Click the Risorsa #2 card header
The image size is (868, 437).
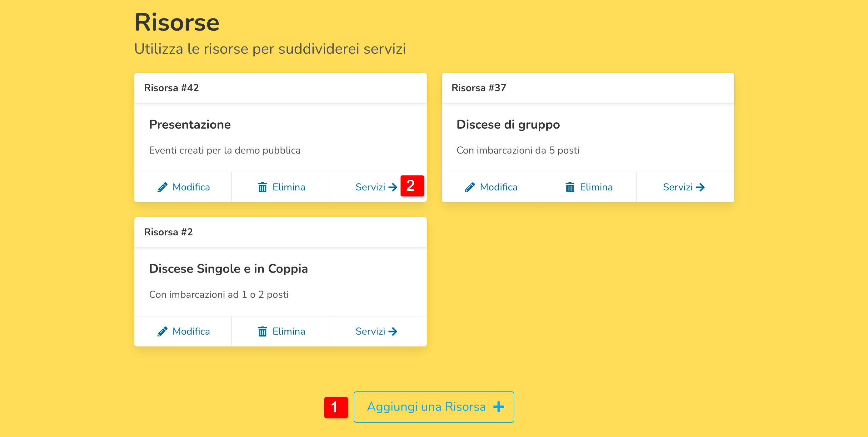tap(280, 232)
